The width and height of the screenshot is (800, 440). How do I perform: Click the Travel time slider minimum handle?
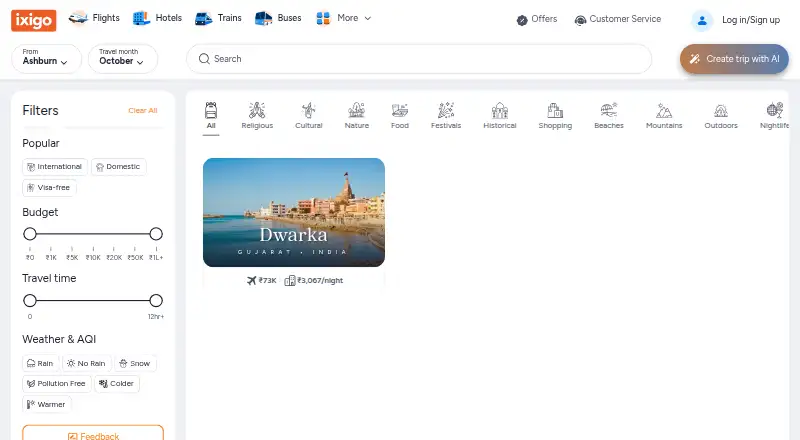30,300
